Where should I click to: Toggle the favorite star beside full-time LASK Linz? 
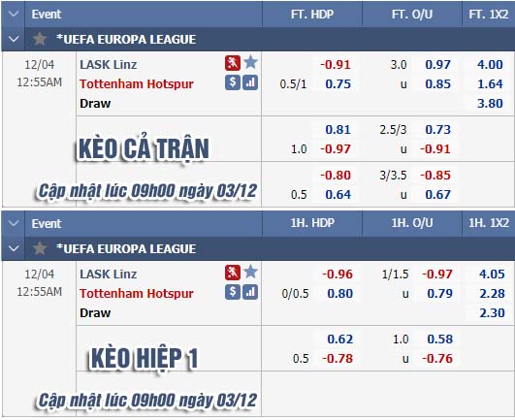[x=250, y=62]
